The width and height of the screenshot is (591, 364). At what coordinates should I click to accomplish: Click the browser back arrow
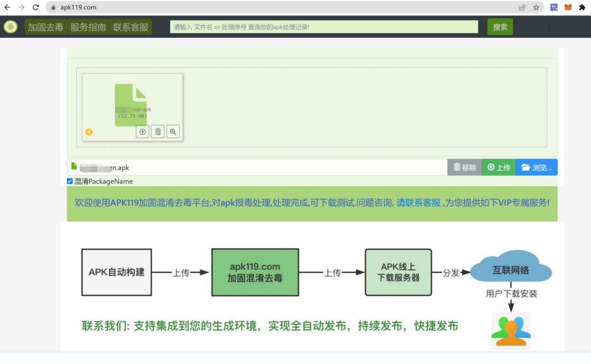[x=7, y=7]
